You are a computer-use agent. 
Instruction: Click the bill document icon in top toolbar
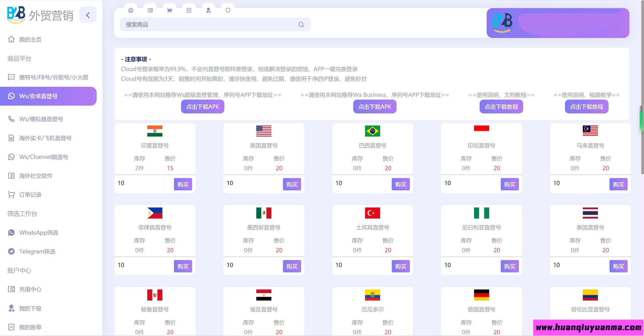pyautogui.click(x=189, y=10)
